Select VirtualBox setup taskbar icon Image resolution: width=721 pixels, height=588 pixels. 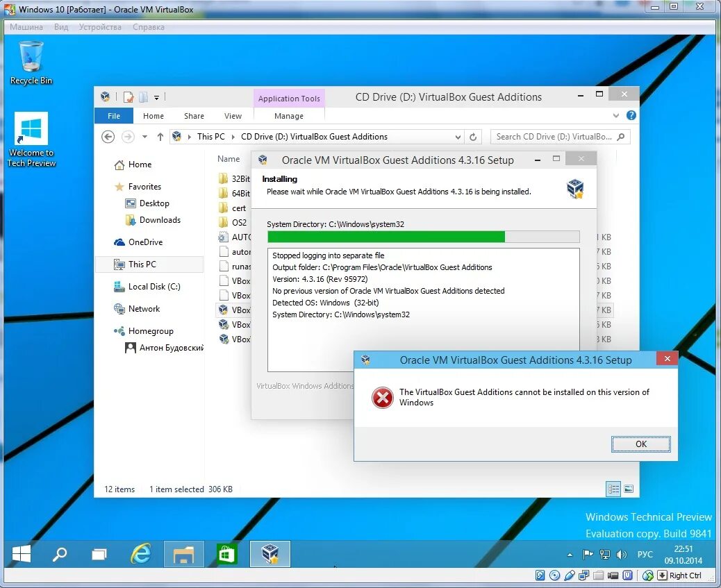(x=270, y=554)
